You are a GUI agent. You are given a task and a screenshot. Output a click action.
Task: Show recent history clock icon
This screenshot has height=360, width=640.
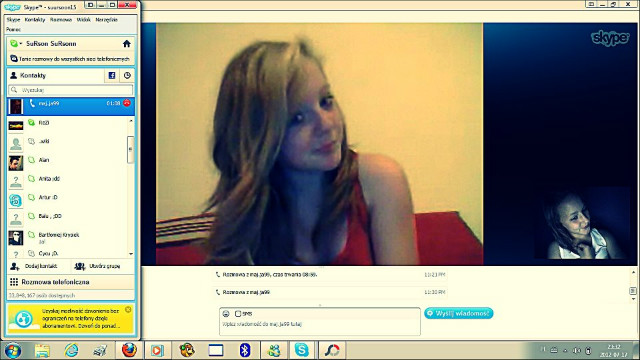click(x=127, y=76)
